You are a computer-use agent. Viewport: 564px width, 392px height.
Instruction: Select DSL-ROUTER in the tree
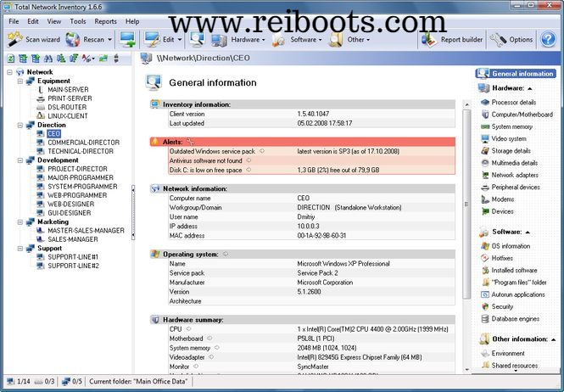67,107
